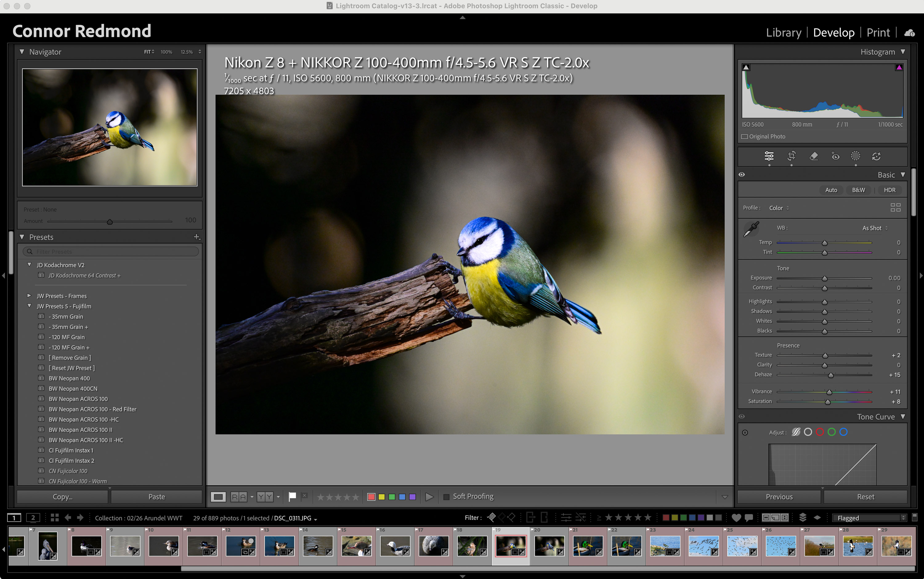Open the WB As Shot dropdown

875,228
